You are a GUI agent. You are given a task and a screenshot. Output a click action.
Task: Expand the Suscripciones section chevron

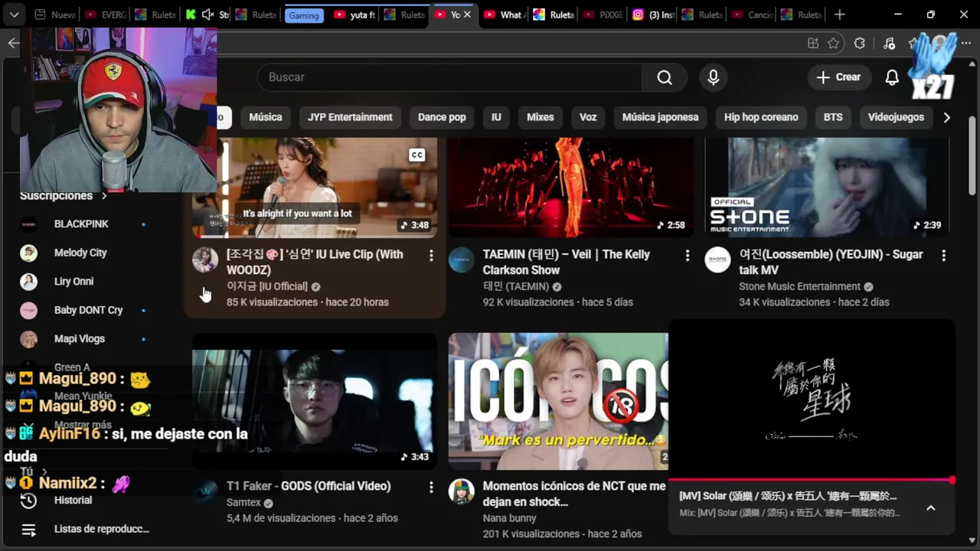[x=104, y=196]
